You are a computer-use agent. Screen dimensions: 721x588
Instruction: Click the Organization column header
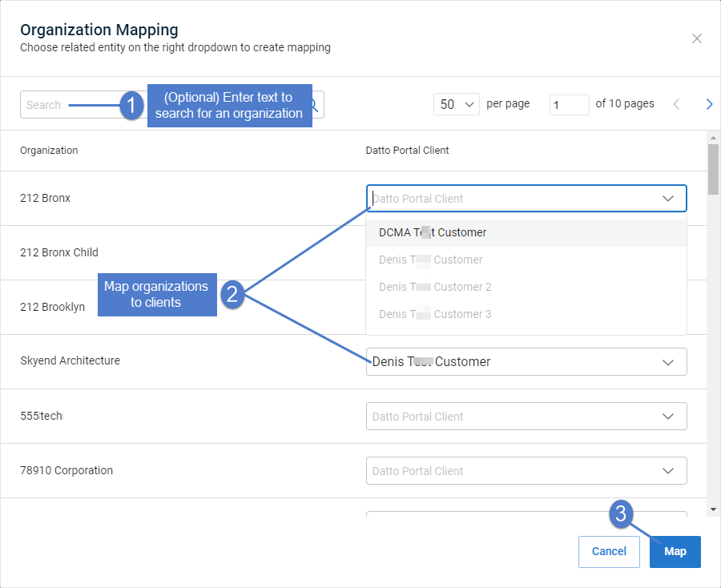(49, 151)
